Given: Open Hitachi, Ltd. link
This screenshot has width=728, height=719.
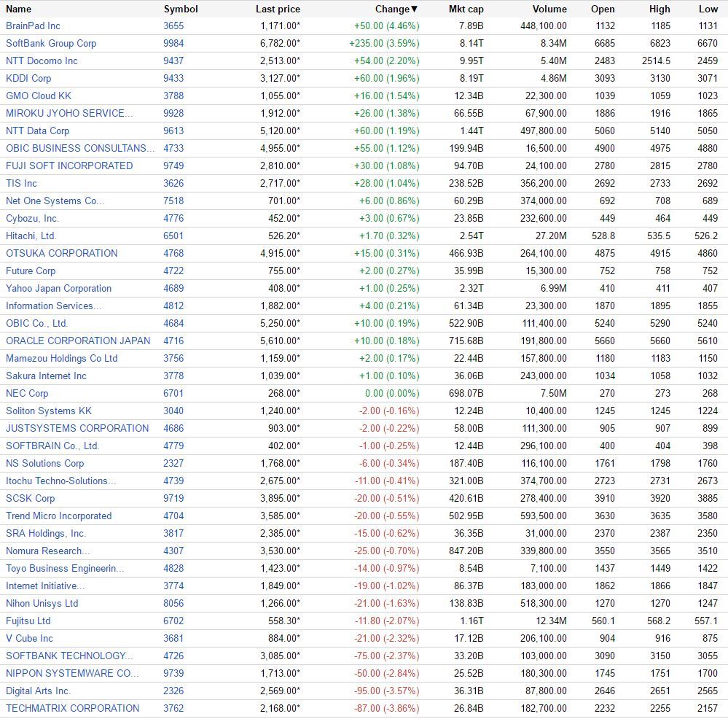Looking at the screenshot, I should coord(31,236).
